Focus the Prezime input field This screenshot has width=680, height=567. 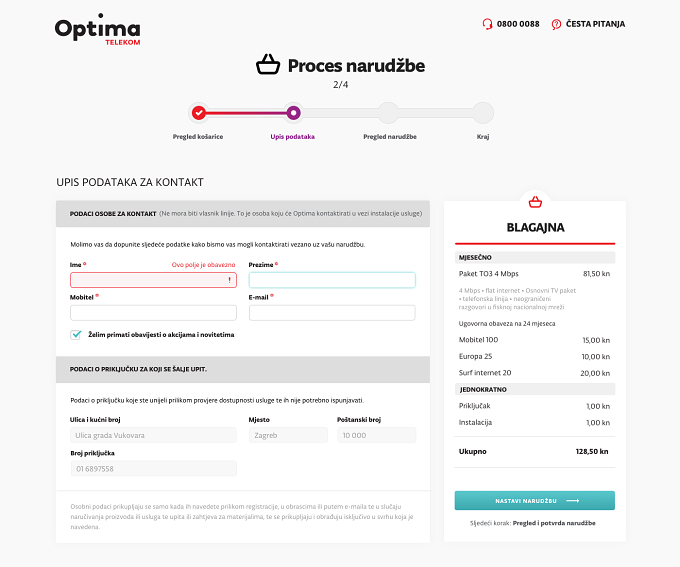pyautogui.click(x=332, y=280)
